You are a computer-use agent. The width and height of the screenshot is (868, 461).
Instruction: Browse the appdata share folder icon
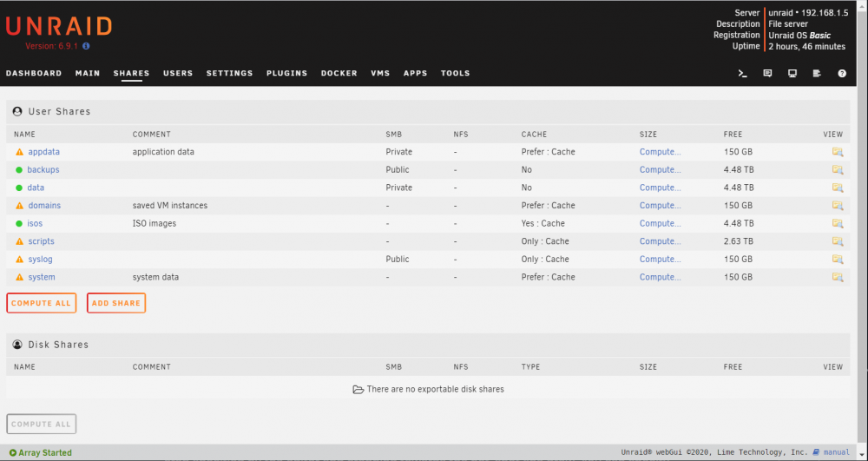coord(838,152)
